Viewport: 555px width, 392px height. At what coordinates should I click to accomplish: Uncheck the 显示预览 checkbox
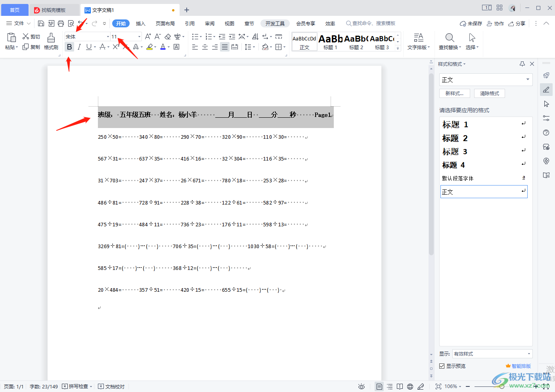tap(442, 366)
